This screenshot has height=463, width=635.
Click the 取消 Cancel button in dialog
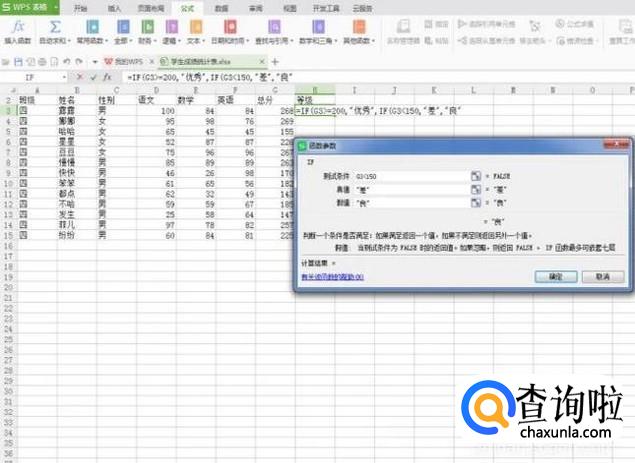pos(603,277)
